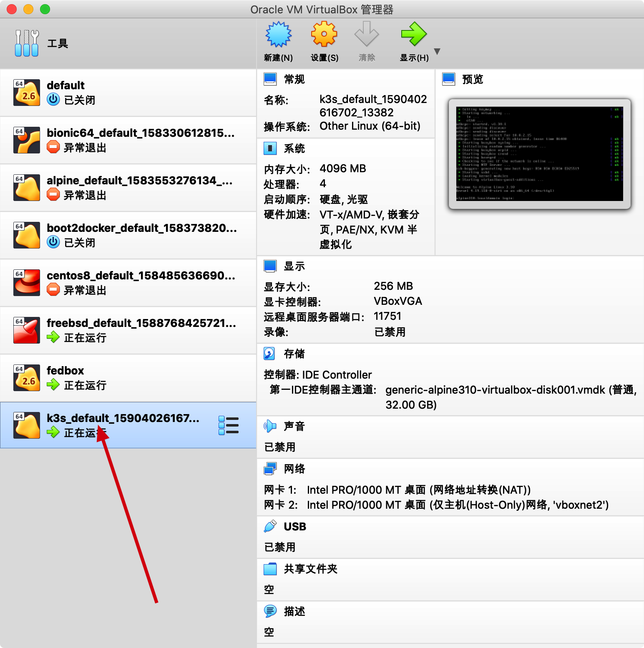The height and width of the screenshot is (648, 644).
Task: Open the k3s_default VM item menu icon
Action: (x=229, y=425)
